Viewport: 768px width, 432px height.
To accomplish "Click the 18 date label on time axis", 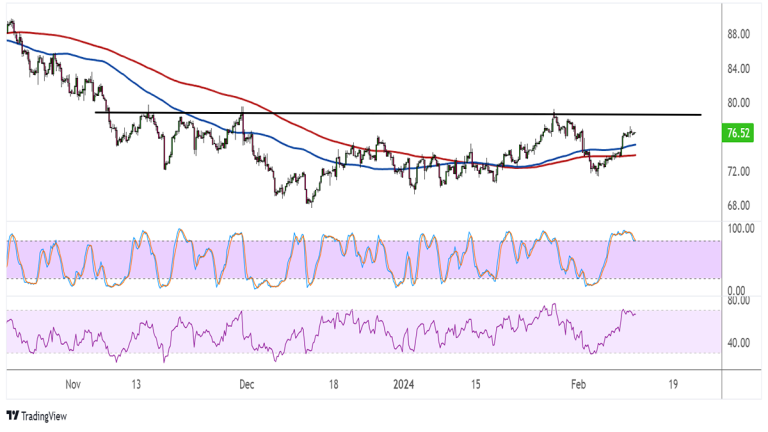I will coord(333,384).
